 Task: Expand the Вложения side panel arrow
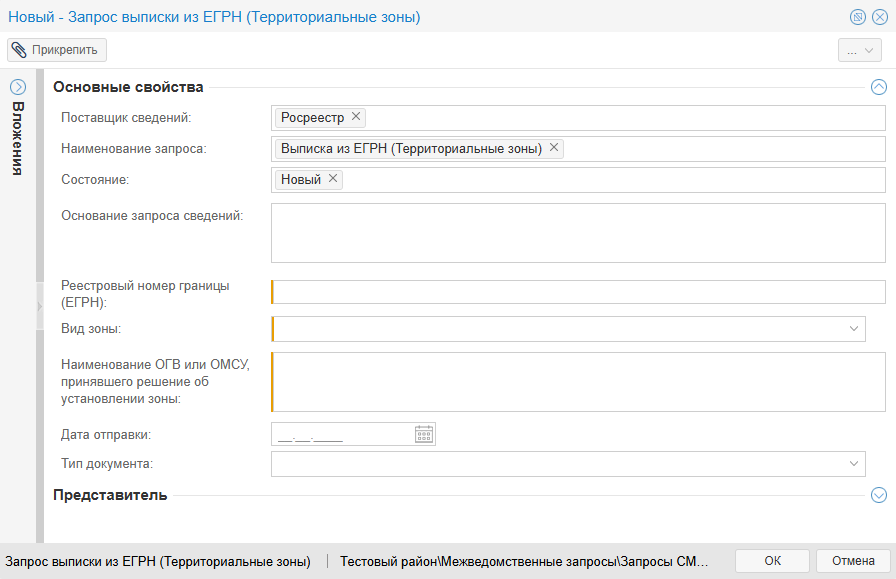point(17,87)
